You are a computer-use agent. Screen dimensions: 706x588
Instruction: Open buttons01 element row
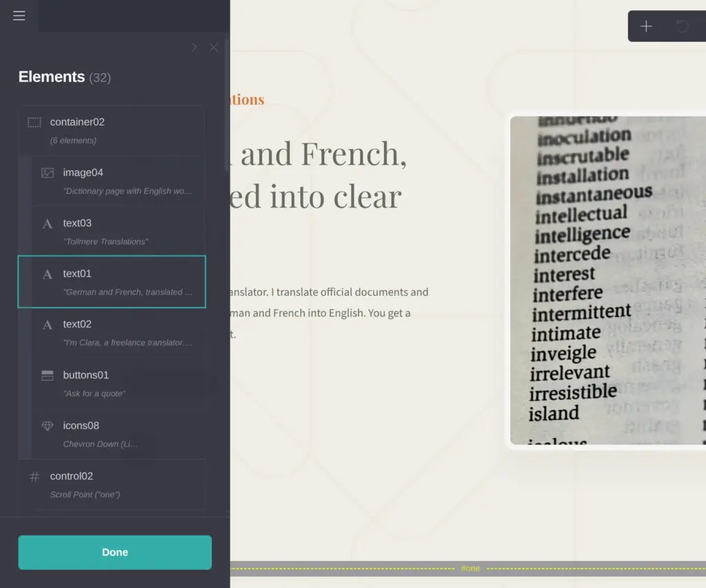click(118, 383)
